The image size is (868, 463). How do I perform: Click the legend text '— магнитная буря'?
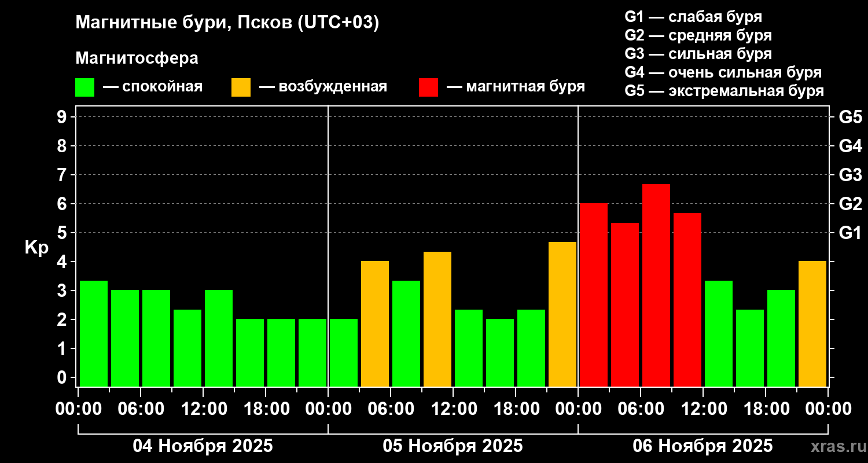(516, 87)
